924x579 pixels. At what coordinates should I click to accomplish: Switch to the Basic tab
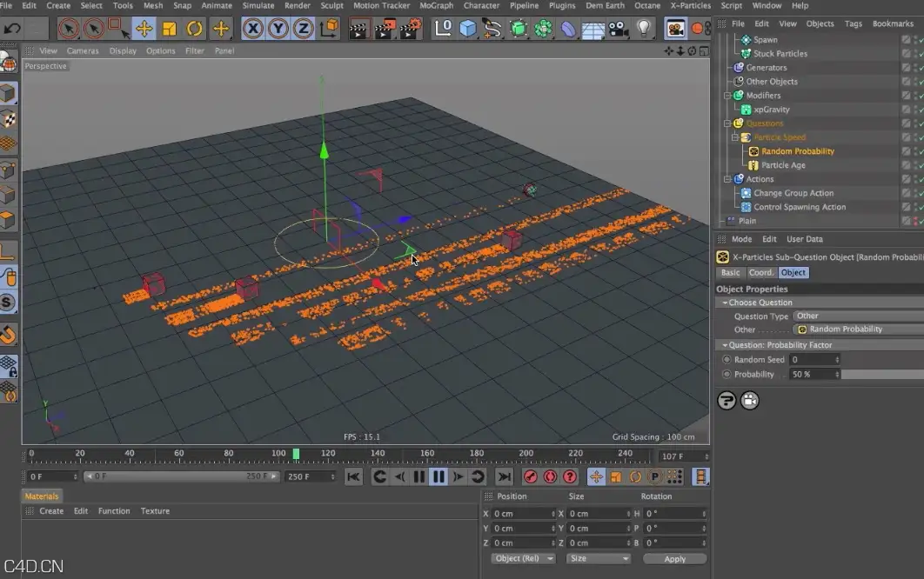730,273
